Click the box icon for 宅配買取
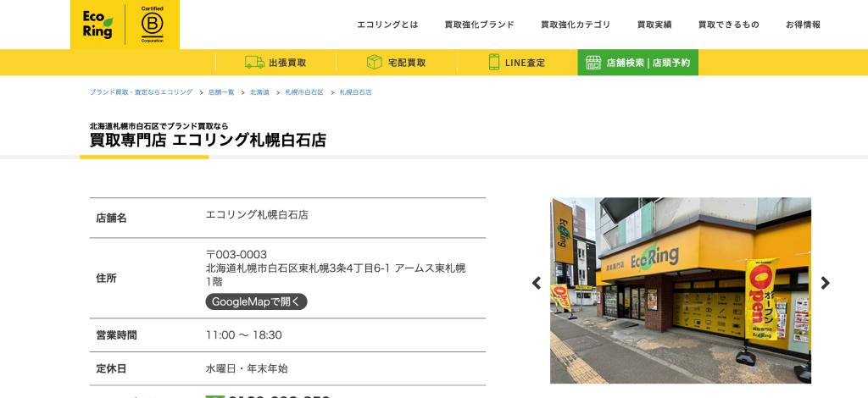 click(x=375, y=63)
